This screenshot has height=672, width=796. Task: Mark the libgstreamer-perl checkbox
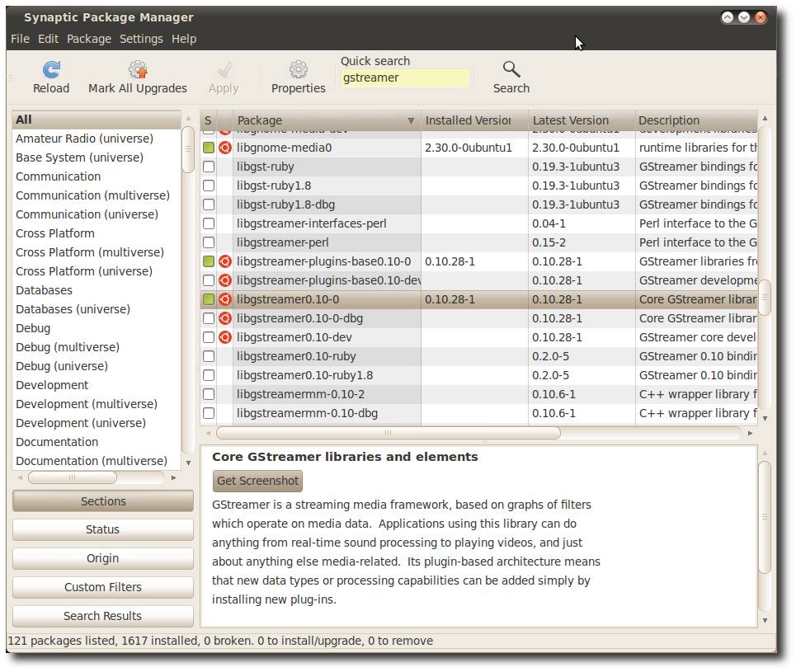coord(209,242)
